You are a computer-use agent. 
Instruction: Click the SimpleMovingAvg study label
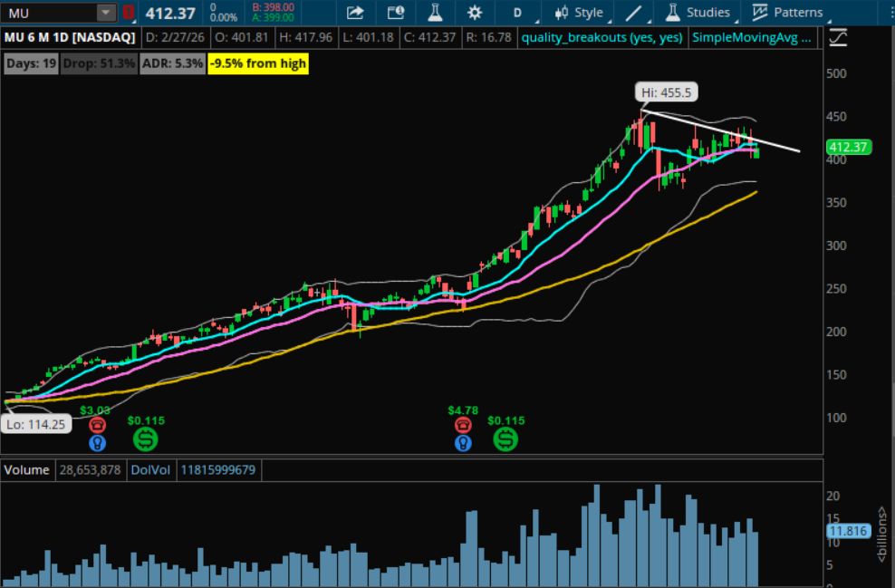pyautogui.click(x=752, y=37)
